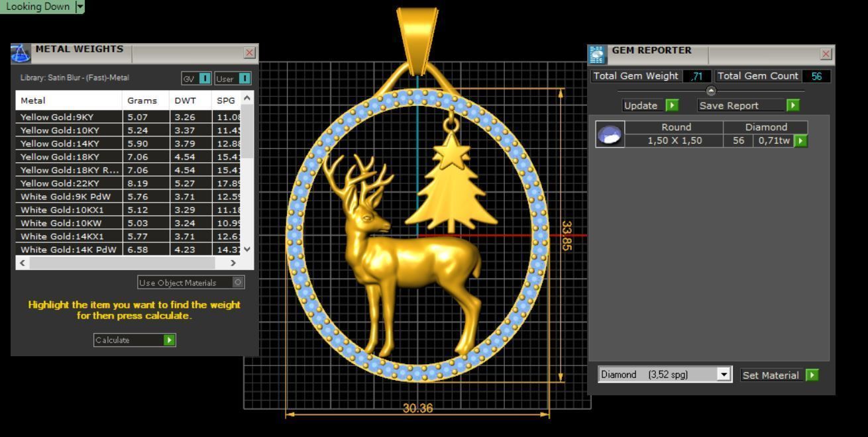The image size is (868, 437).
Task: Select the Yellow Gold:10KY row
Action: 129,130
